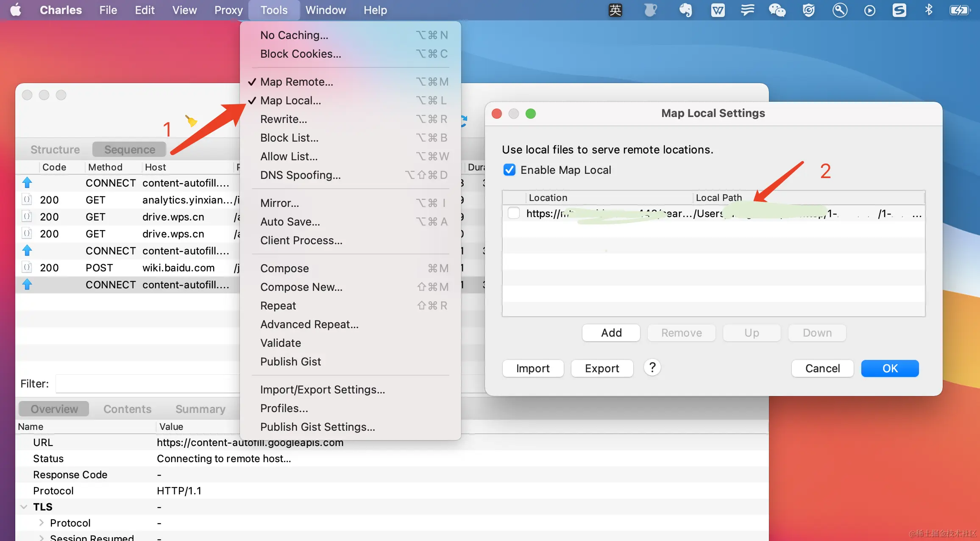The width and height of the screenshot is (980, 541).
Task: Expand the Session Resumed row
Action: pos(41,538)
